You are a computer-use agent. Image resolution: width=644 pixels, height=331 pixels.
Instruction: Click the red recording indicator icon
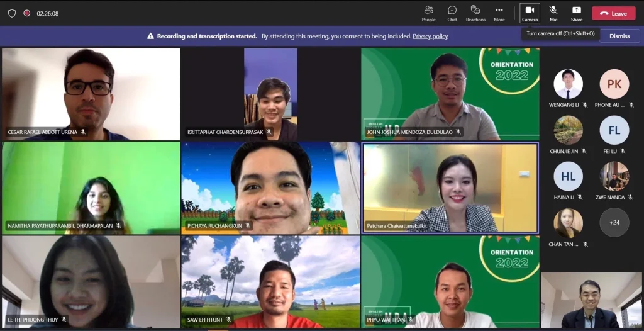coord(26,13)
